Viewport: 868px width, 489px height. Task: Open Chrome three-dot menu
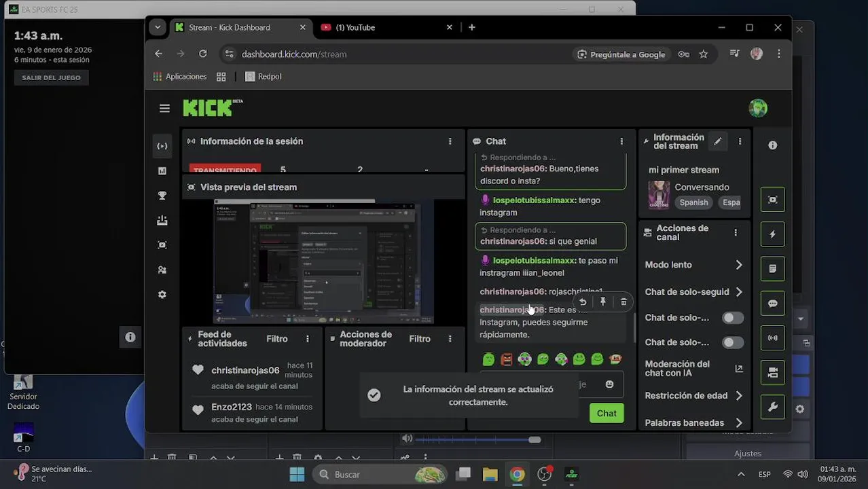(x=778, y=54)
